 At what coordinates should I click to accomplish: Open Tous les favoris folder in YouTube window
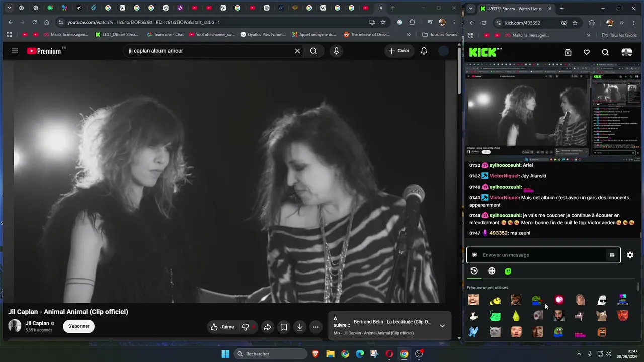click(439, 35)
